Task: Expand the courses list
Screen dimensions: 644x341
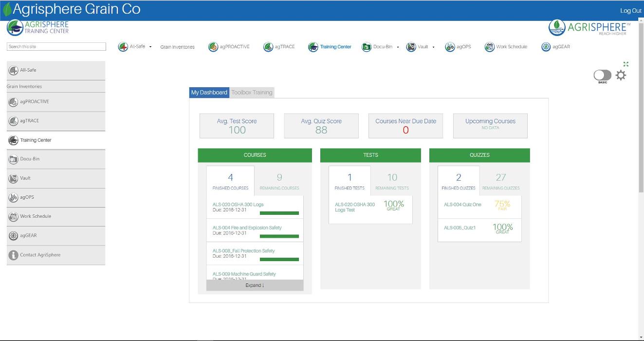Action: tap(255, 285)
